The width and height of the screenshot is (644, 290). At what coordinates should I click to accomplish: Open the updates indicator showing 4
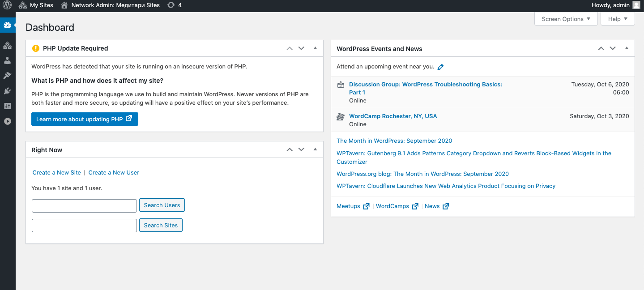(175, 5)
